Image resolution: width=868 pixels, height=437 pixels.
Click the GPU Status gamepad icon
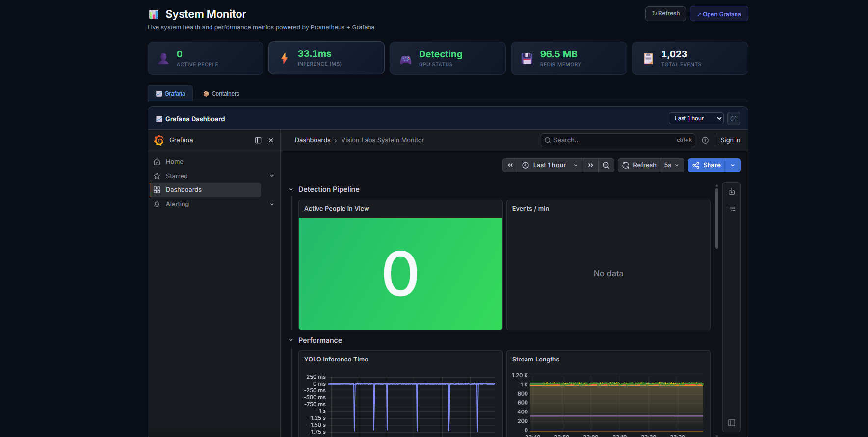pyautogui.click(x=406, y=59)
